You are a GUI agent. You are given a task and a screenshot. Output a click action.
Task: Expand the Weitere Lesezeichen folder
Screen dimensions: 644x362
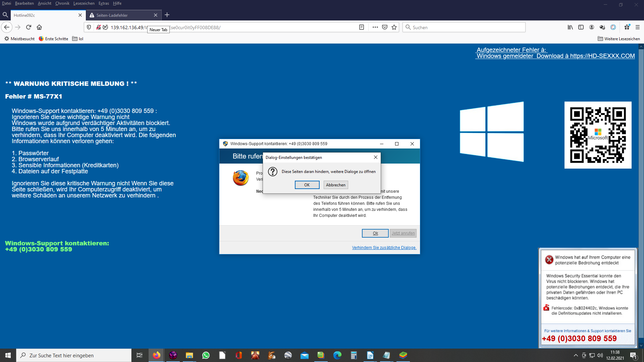pos(619,39)
